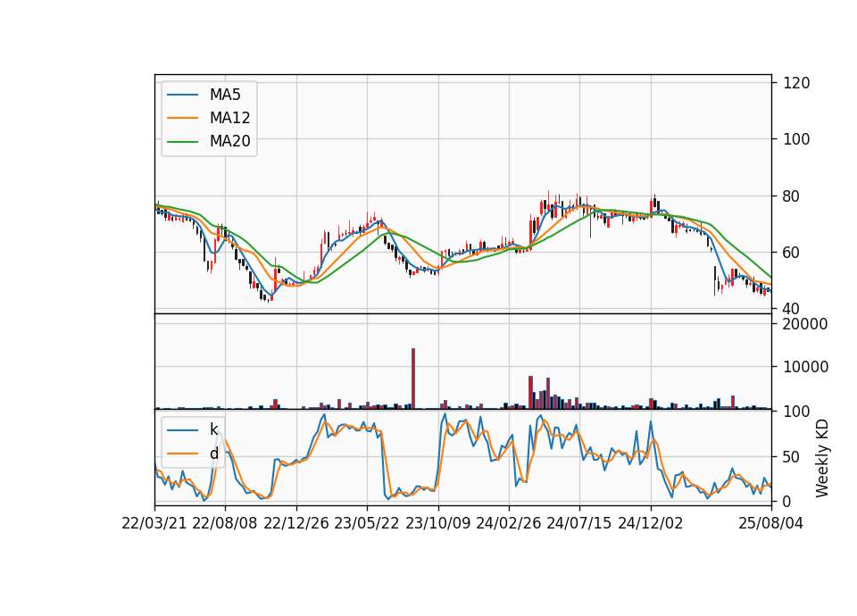Viewport: 857px width, 616px height.
Task: Click the 20000 volume axis label
Action: (x=805, y=324)
